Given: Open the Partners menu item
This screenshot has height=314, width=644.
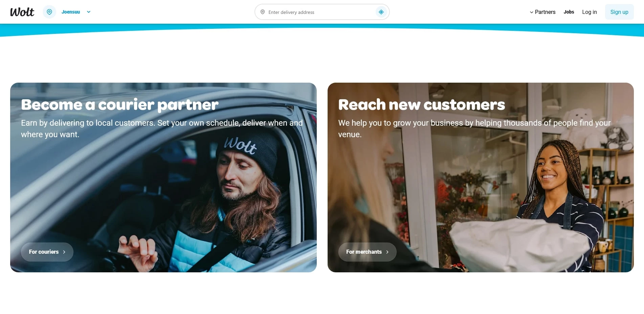Looking at the screenshot, I should [x=545, y=12].
